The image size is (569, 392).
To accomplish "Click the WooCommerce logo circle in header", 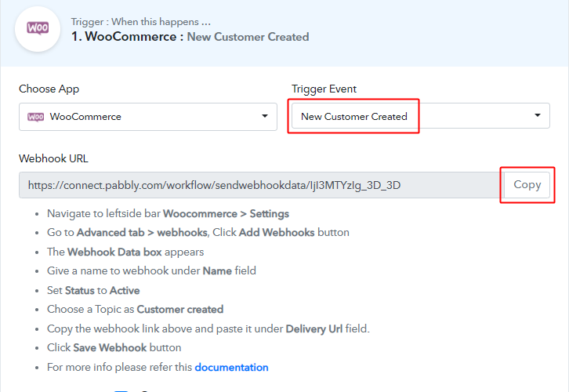I will [x=38, y=29].
